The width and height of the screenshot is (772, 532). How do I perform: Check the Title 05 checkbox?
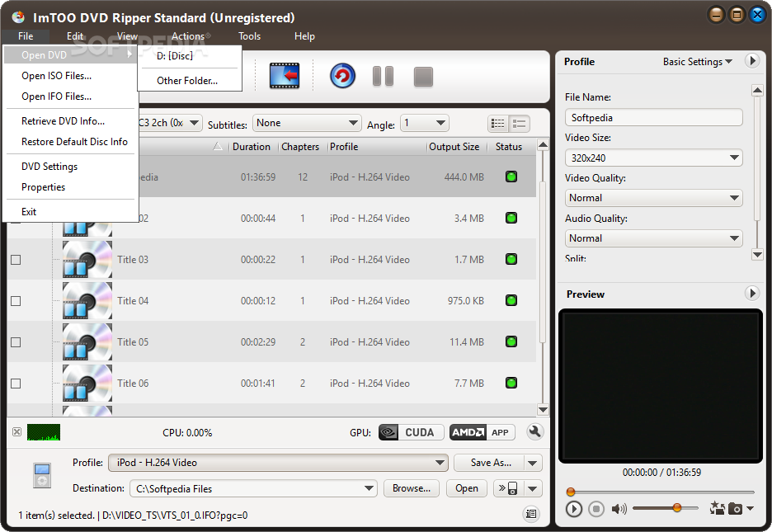(x=16, y=342)
